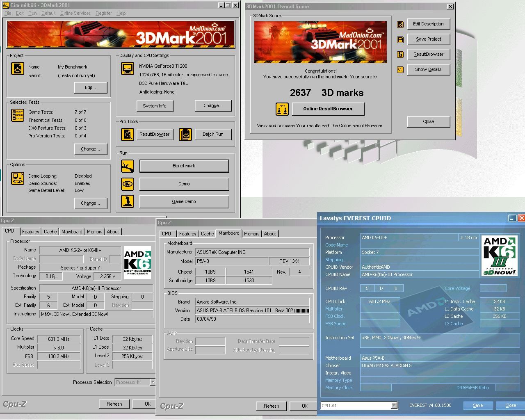
Task: Click the Game Demo player icon
Action: point(128,201)
